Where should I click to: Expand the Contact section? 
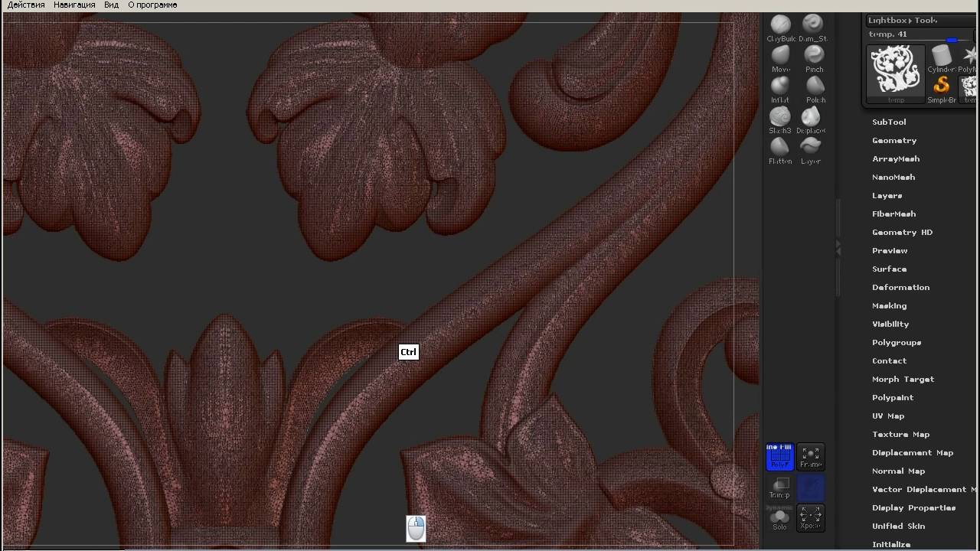coord(889,361)
